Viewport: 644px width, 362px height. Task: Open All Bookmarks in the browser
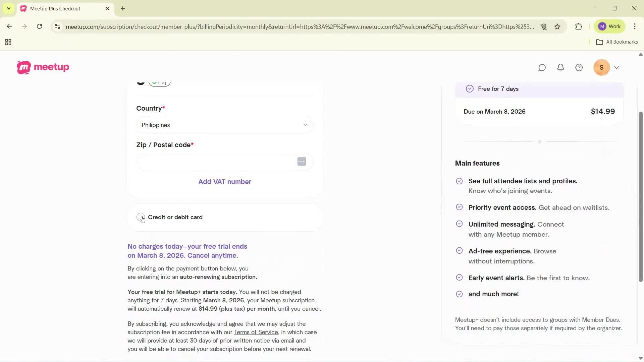[x=617, y=42]
